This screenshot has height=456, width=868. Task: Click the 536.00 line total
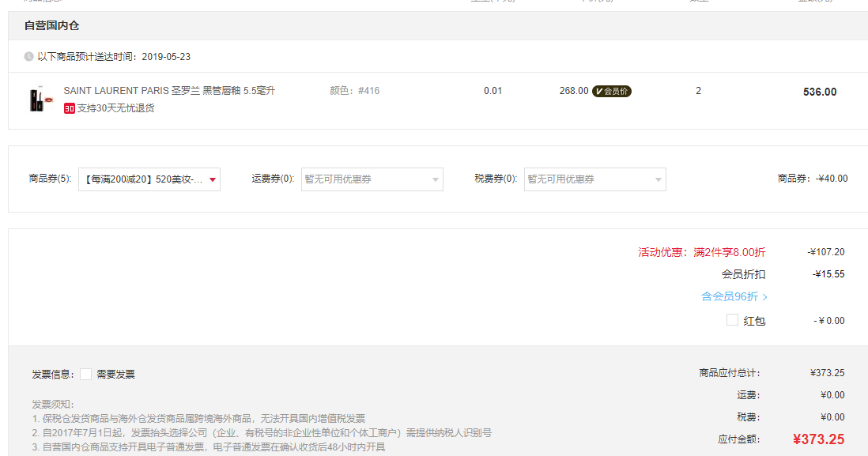[820, 92]
